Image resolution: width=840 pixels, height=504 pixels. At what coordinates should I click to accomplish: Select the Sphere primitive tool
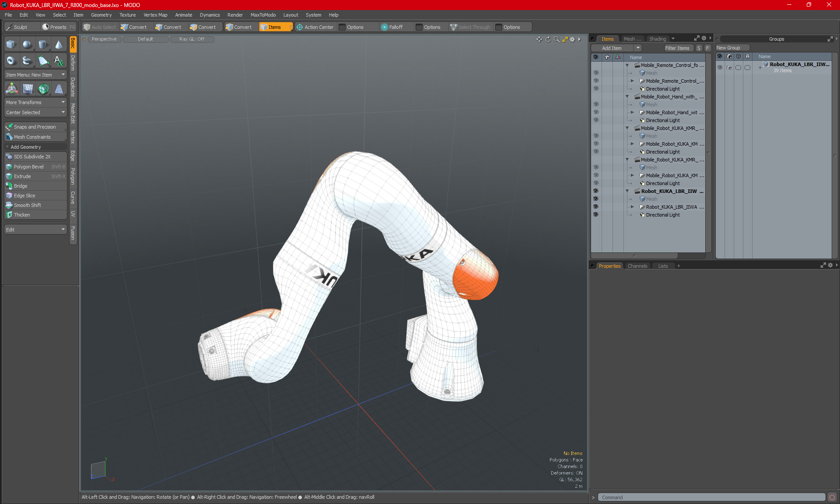tap(27, 44)
